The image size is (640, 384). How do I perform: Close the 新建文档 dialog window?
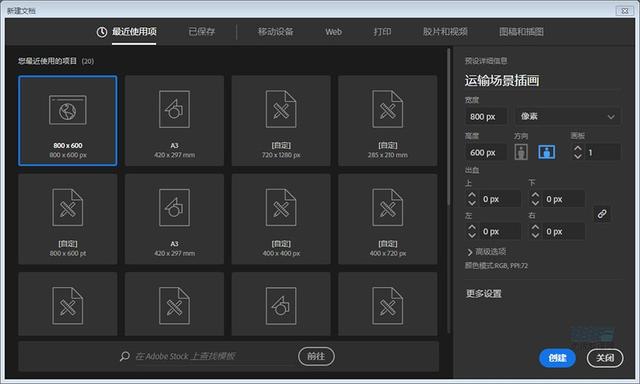click(x=624, y=11)
